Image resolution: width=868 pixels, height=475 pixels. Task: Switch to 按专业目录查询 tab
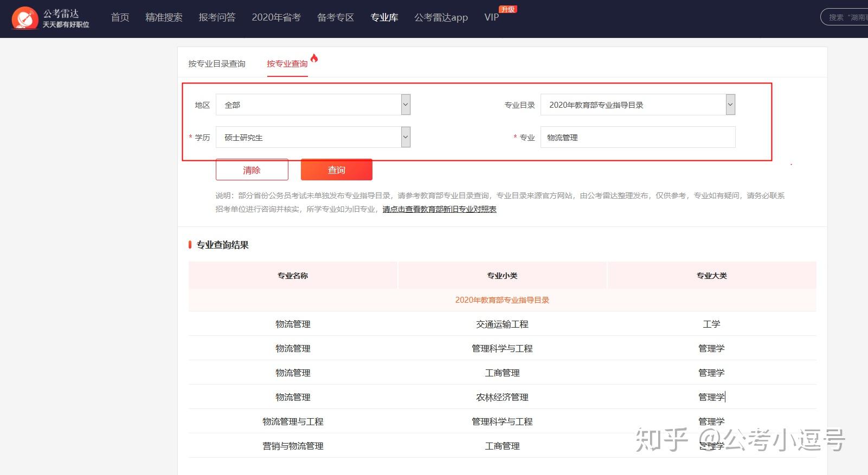click(x=217, y=63)
